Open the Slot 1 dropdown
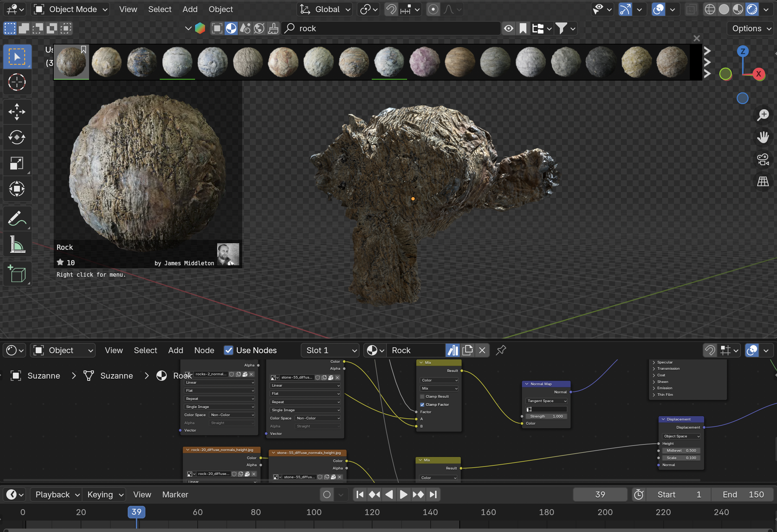The height and width of the screenshot is (532, 777). (x=330, y=350)
